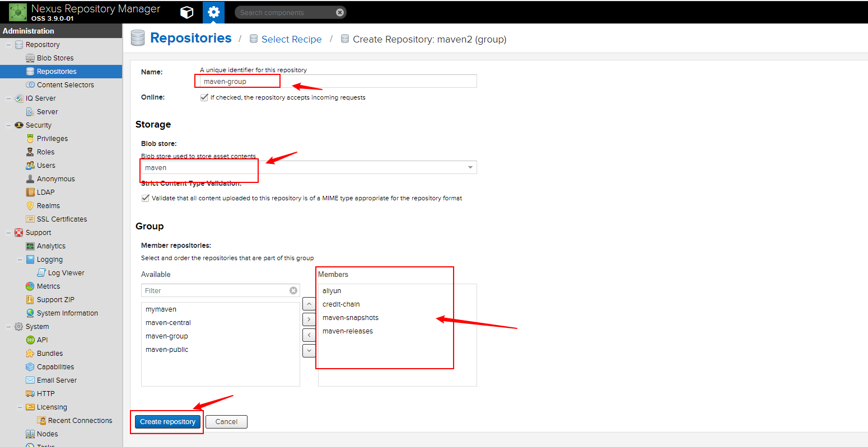The height and width of the screenshot is (447, 868).
Task: Open the API icon item
Action: point(30,340)
